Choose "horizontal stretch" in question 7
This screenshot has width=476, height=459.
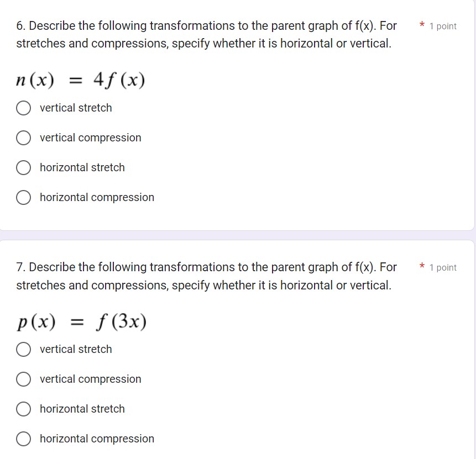23,409
